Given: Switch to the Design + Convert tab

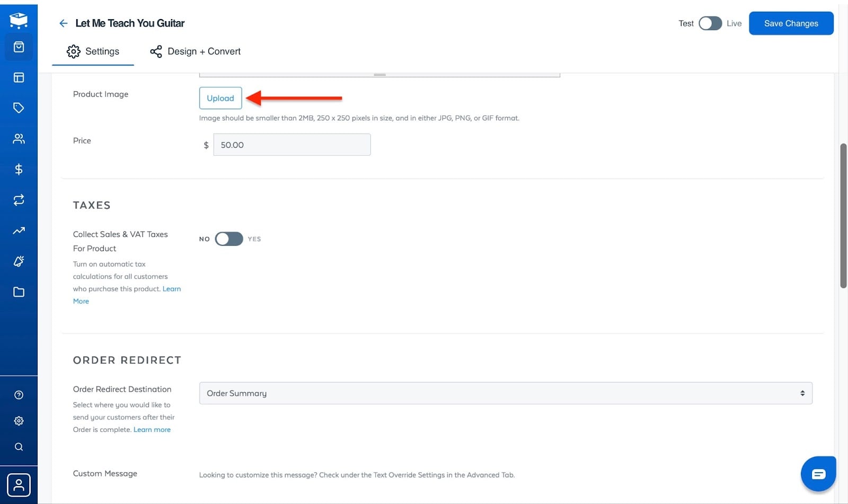Looking at the screenshot, I should (x=196, y=51).
